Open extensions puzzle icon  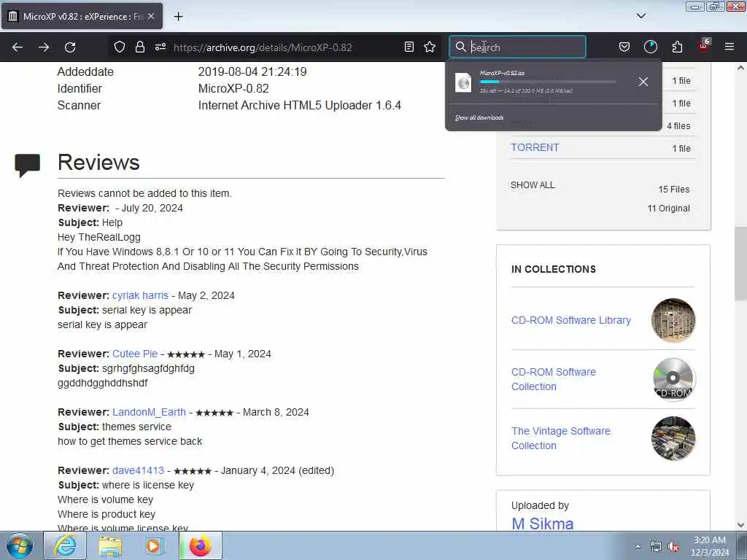click(x=677, y=47)
